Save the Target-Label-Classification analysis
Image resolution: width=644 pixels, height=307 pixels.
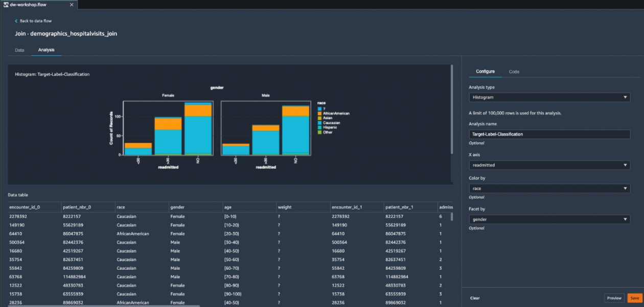(634, 298)
